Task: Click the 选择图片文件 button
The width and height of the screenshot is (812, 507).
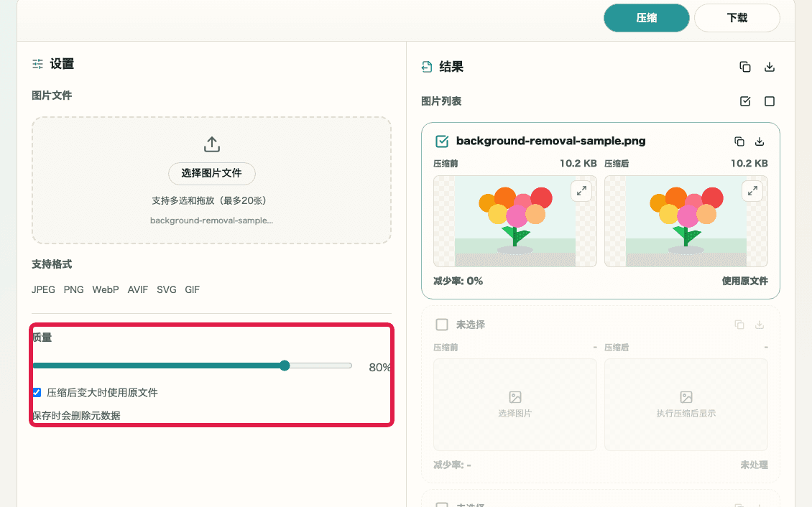Action: (211, 173)
